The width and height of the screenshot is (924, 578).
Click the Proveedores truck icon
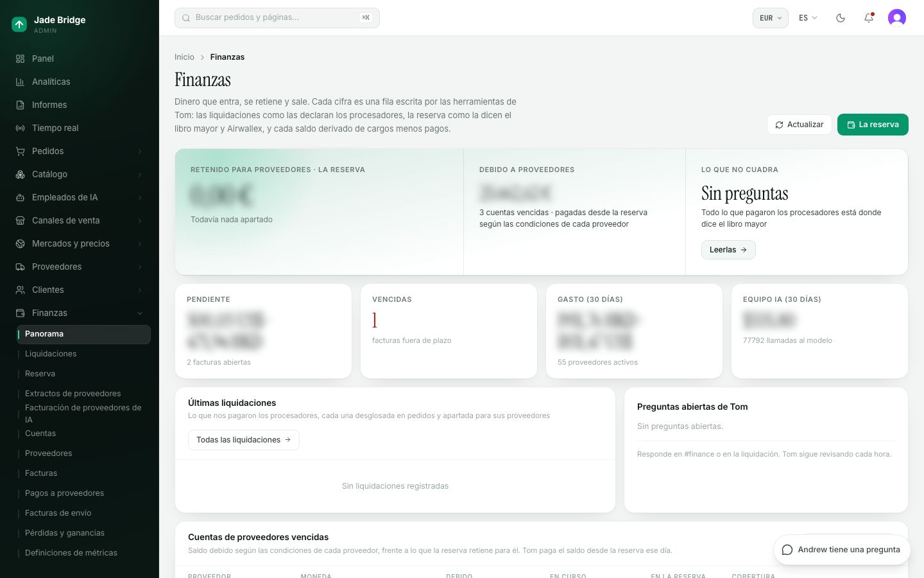20,267
